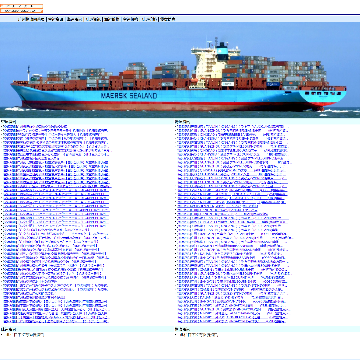Open the second item in the navigation bar
This screenshot has width=360, height=360.
pos(56,19)
